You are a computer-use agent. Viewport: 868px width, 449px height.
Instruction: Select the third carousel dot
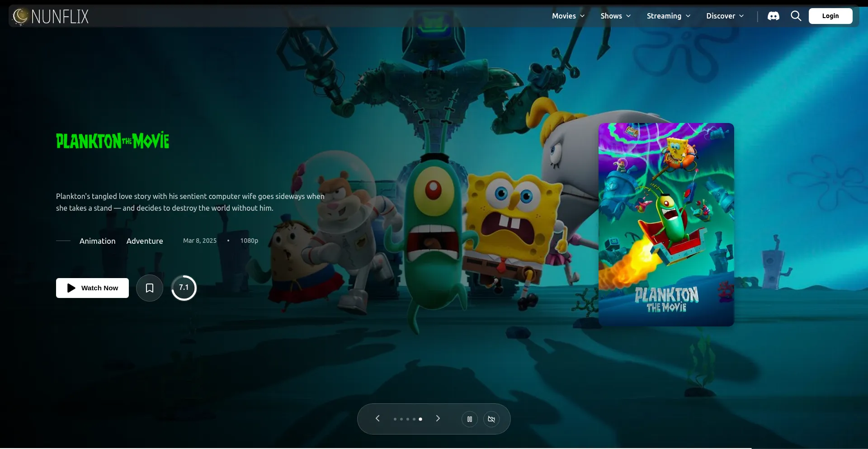tap(408, 419)
